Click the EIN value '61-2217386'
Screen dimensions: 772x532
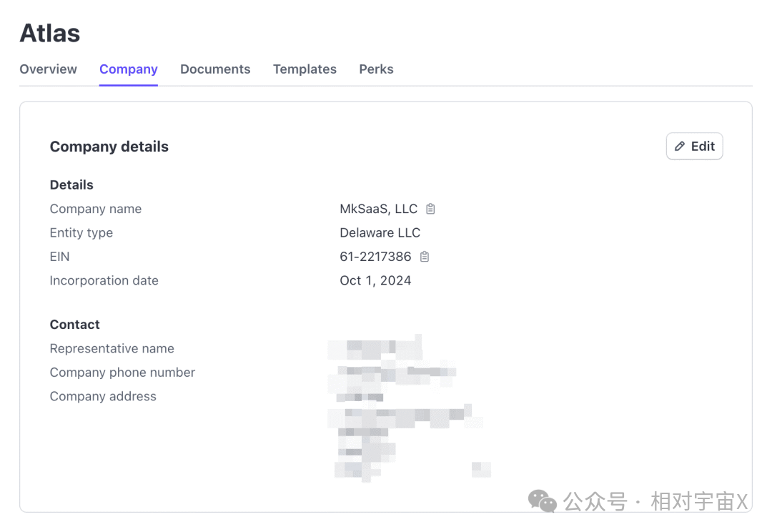375,257
